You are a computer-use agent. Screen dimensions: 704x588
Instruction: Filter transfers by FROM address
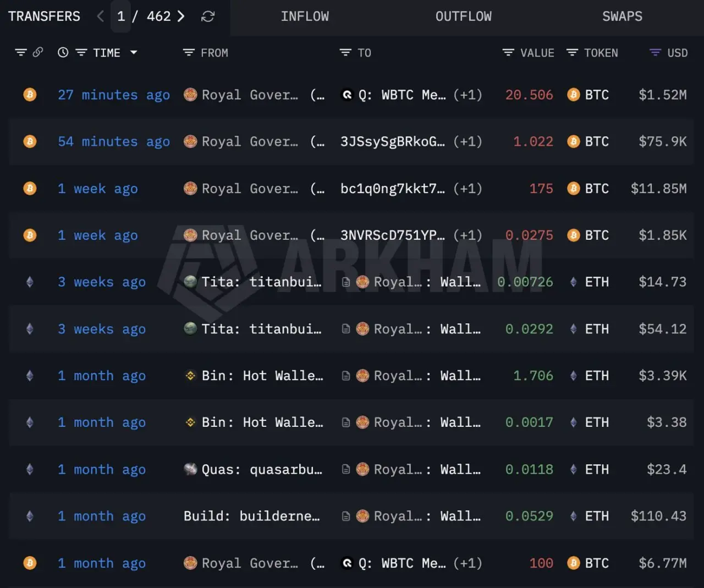tap(189, 52)
